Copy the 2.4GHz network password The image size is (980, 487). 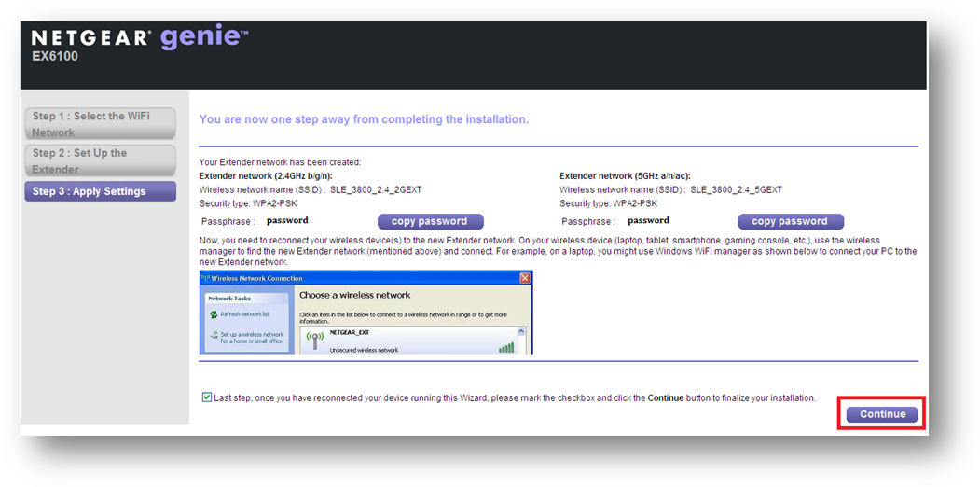pos(431,221)
